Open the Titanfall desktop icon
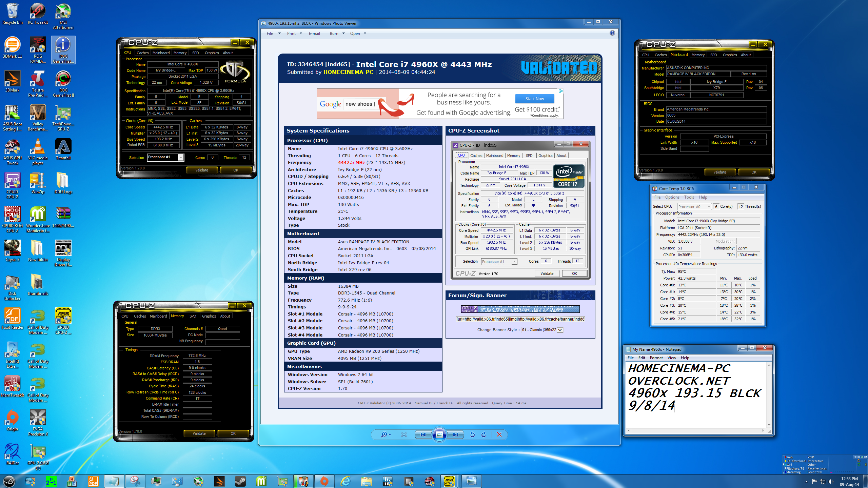The image size is (868, 488). 63,149
